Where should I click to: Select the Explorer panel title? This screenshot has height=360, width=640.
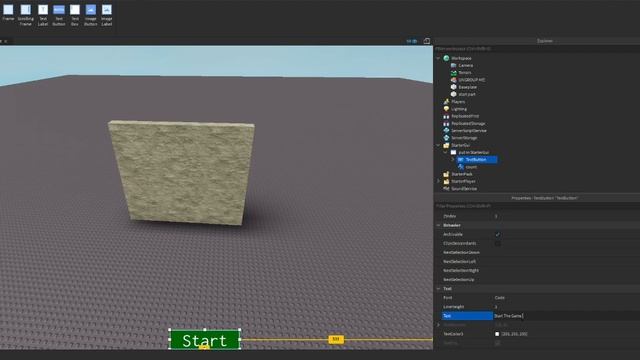(x=545, y=41)
